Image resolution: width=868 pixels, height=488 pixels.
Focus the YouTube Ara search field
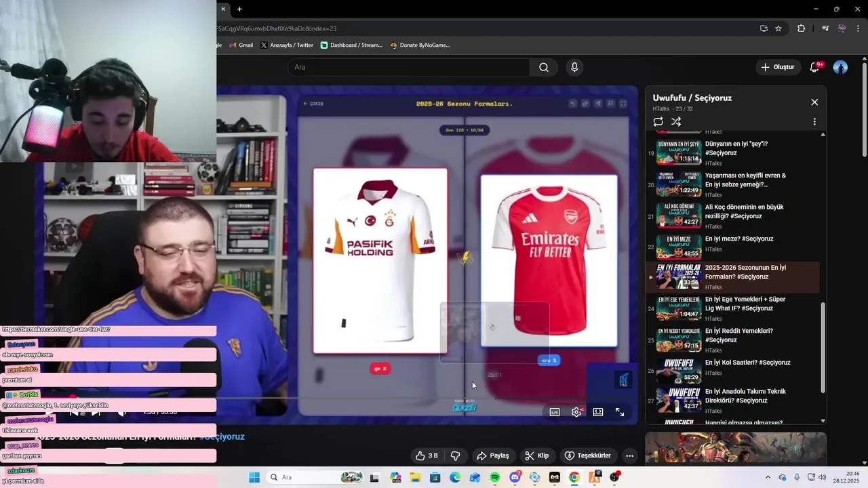coord(408,67)
